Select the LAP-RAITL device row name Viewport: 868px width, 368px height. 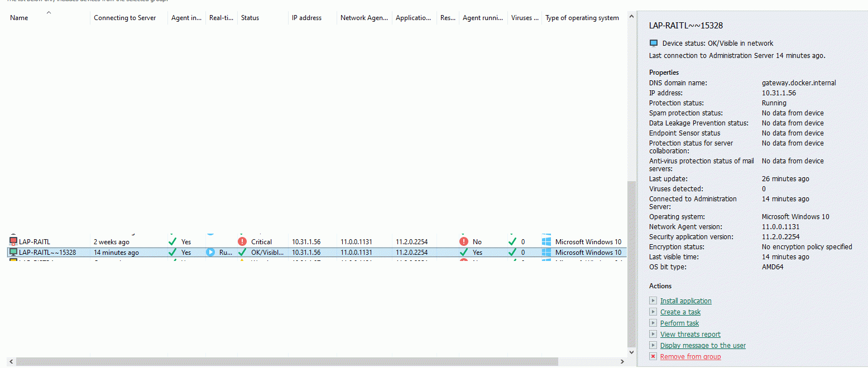point(35,241)
